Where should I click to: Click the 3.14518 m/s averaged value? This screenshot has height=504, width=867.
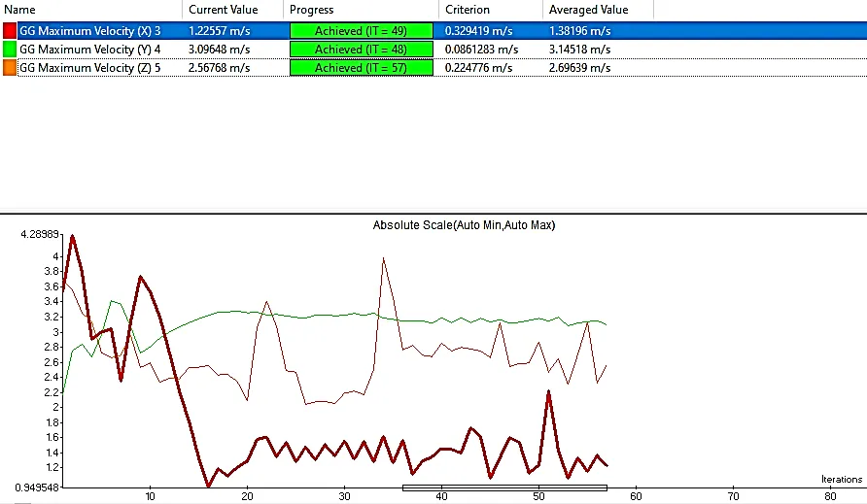(579, 49)
